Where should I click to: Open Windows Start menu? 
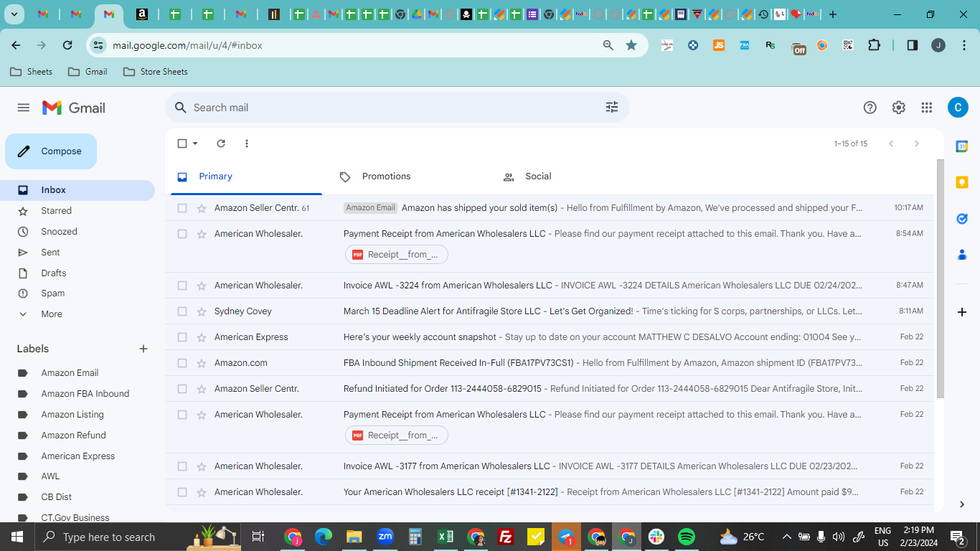[17, 537]
